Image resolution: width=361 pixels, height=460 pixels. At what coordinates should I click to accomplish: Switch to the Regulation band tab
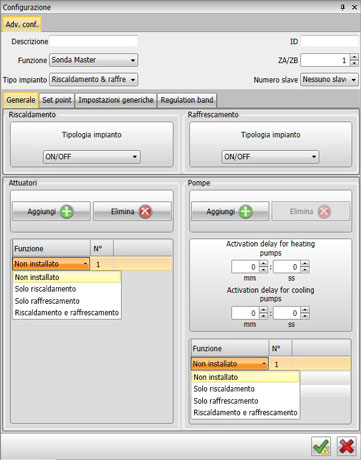[187, 100]
